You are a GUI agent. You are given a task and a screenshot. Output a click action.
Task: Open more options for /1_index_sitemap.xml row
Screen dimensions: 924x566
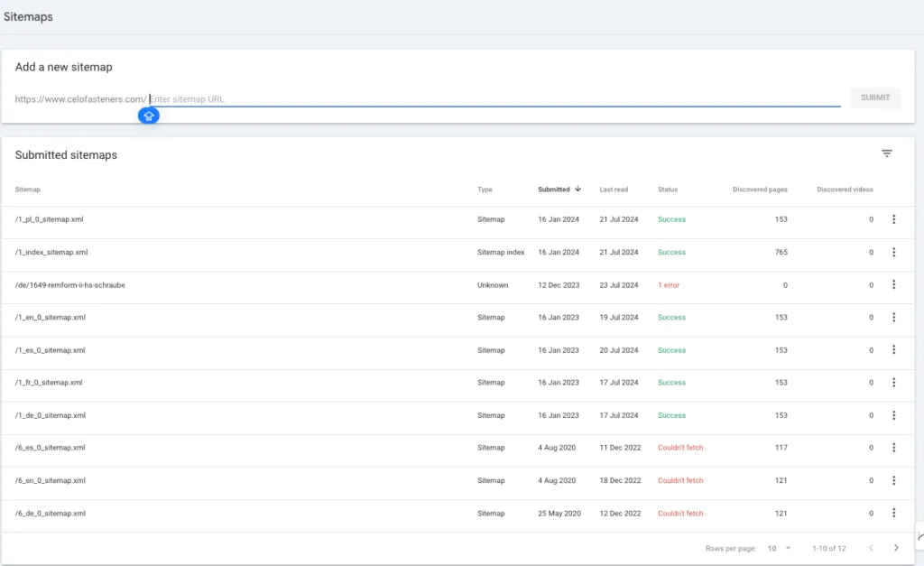click(893, 253)
